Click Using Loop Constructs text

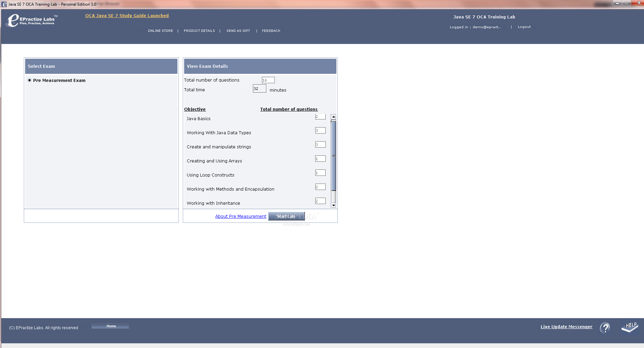tap(211, 175)
